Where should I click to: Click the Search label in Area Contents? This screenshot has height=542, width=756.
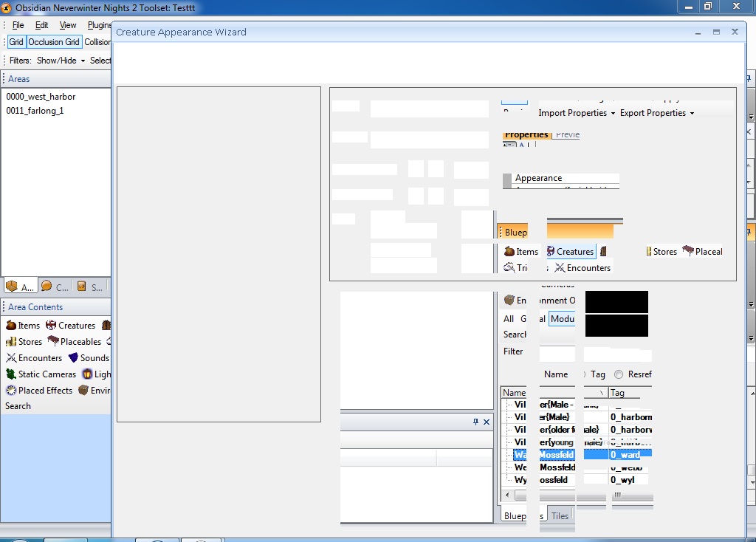tap(18, 406)
